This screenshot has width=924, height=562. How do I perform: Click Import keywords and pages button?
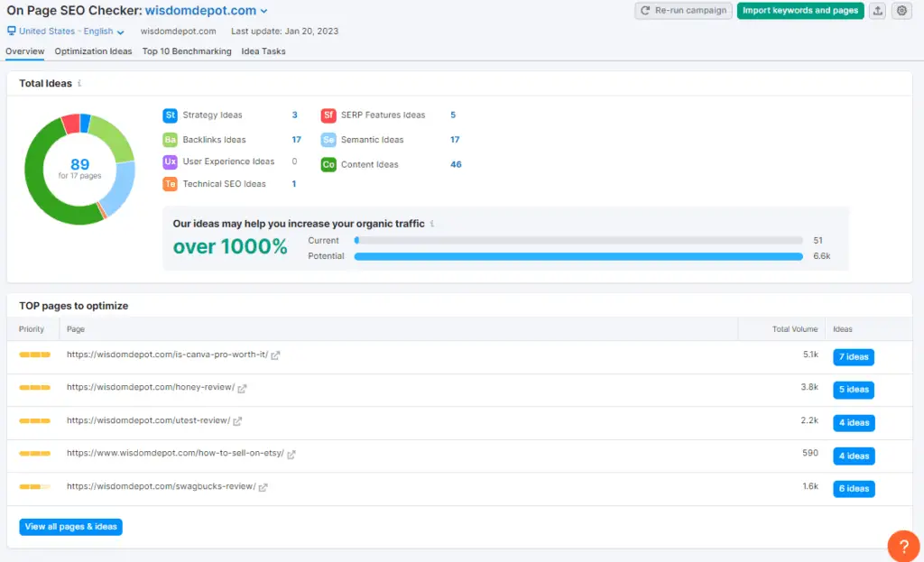pyautogui.click(x=800, y=11)
